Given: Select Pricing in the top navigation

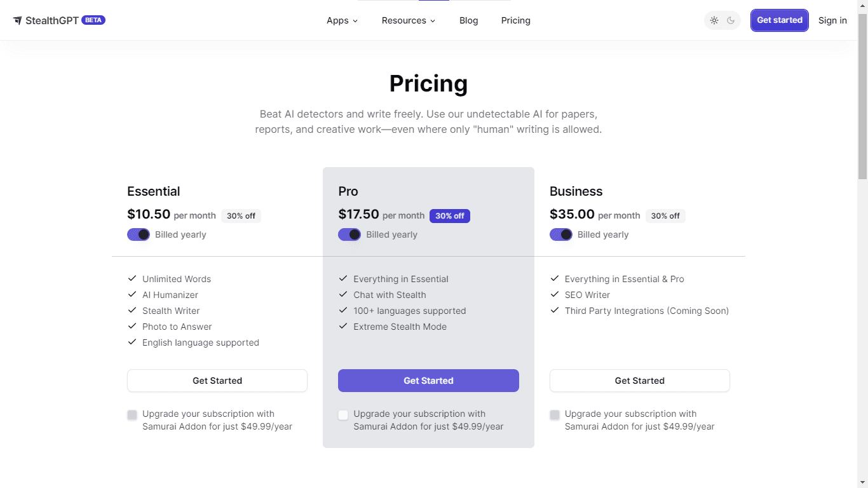Looking at the screenshot, I should click(515, 20).
